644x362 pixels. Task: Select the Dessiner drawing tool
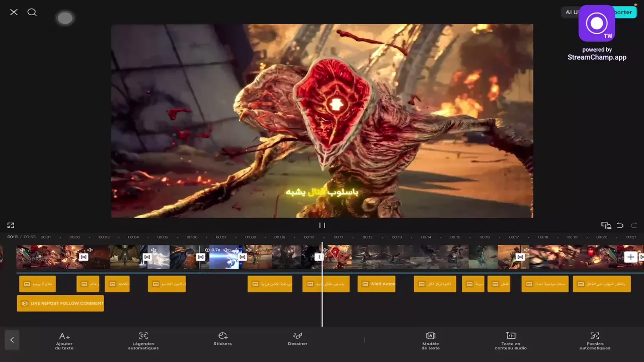click(298, 339)
